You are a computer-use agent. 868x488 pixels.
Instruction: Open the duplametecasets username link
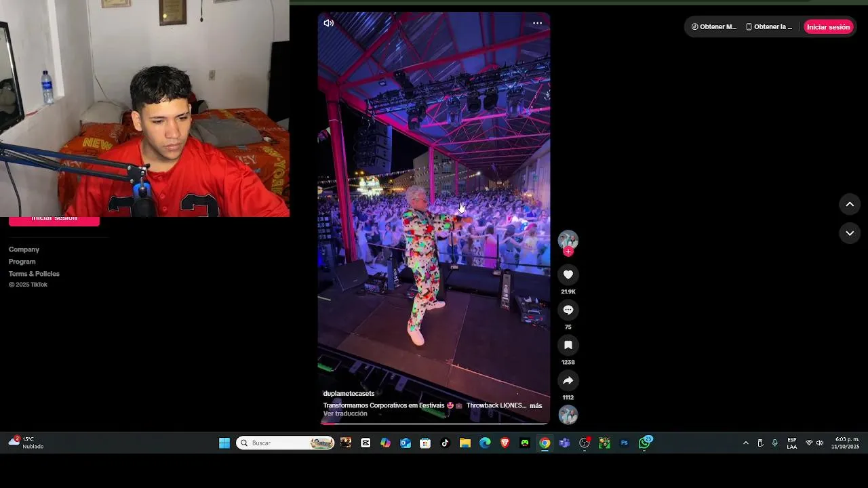tap(349, 393)
